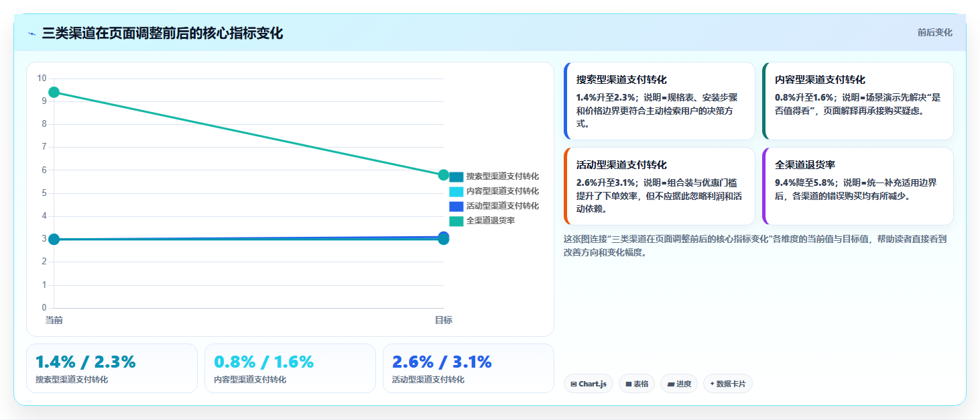
Task: Open the 活动型渠道支付转化 info card title
Action: click(621, 165)
